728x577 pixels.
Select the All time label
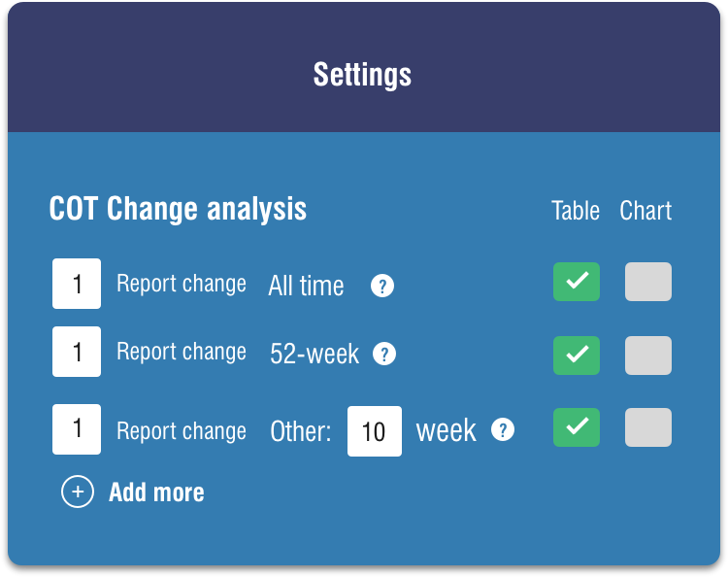click(x=306, y=286)
